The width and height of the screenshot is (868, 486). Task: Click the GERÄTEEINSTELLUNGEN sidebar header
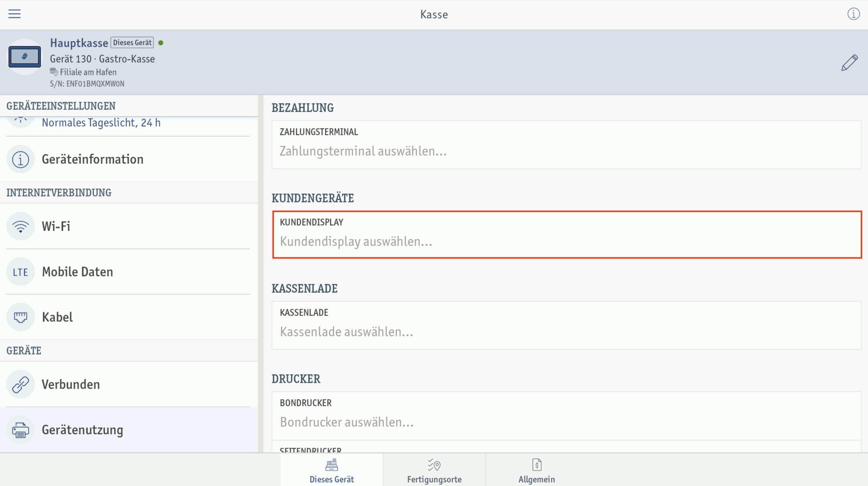click(61, 106)
